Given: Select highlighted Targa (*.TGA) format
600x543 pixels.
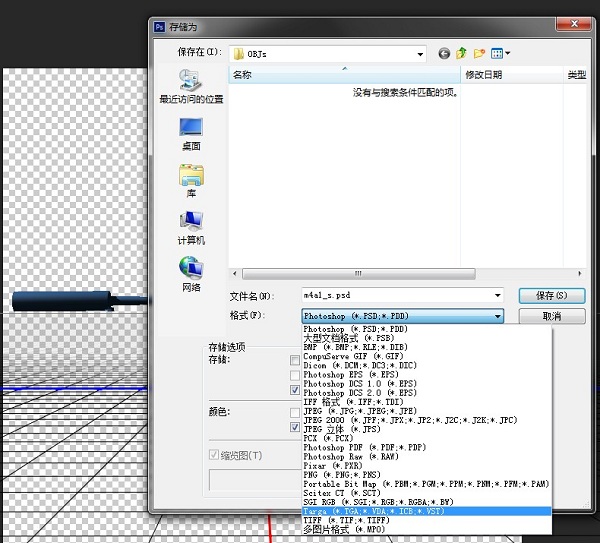Looking at the screenshot, I should 427,511.
